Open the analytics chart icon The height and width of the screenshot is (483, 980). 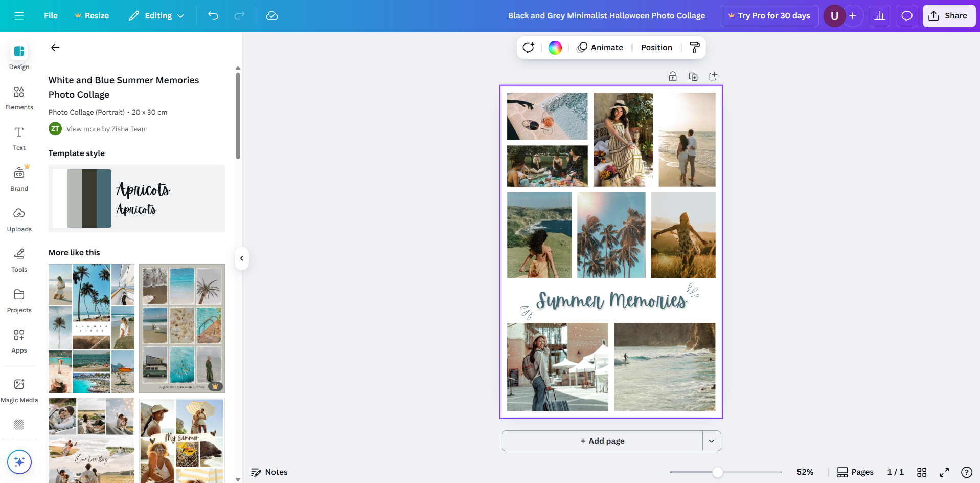[880, 16]
